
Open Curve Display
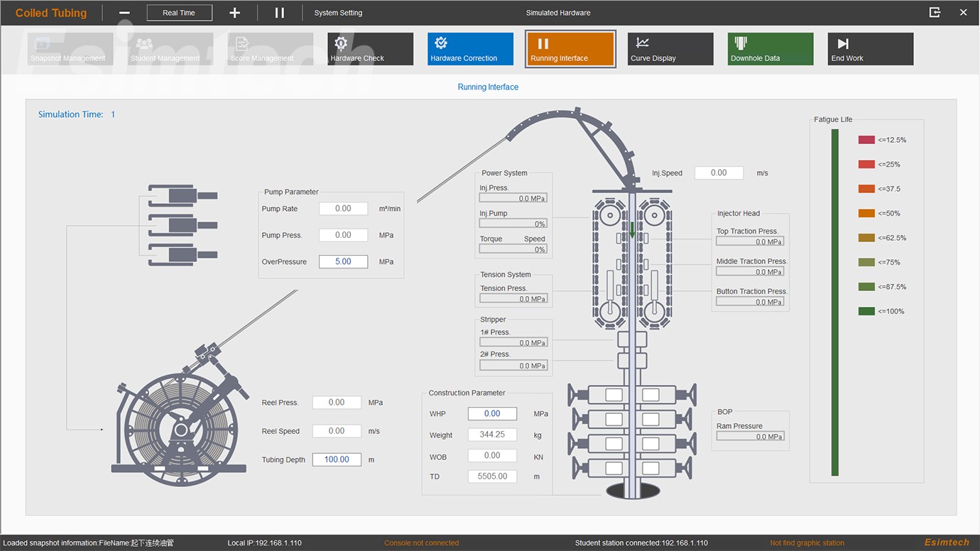(x=670, y=49)
